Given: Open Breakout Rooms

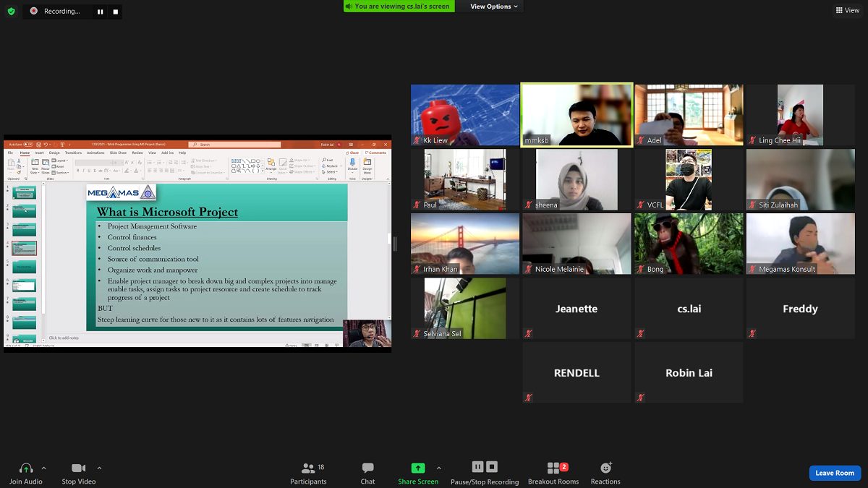Looking at the screenshot, I should coord(553,473).
